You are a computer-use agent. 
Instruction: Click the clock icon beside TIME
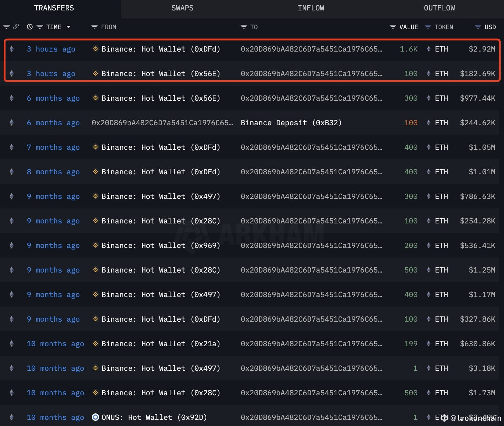pos(30,27)
